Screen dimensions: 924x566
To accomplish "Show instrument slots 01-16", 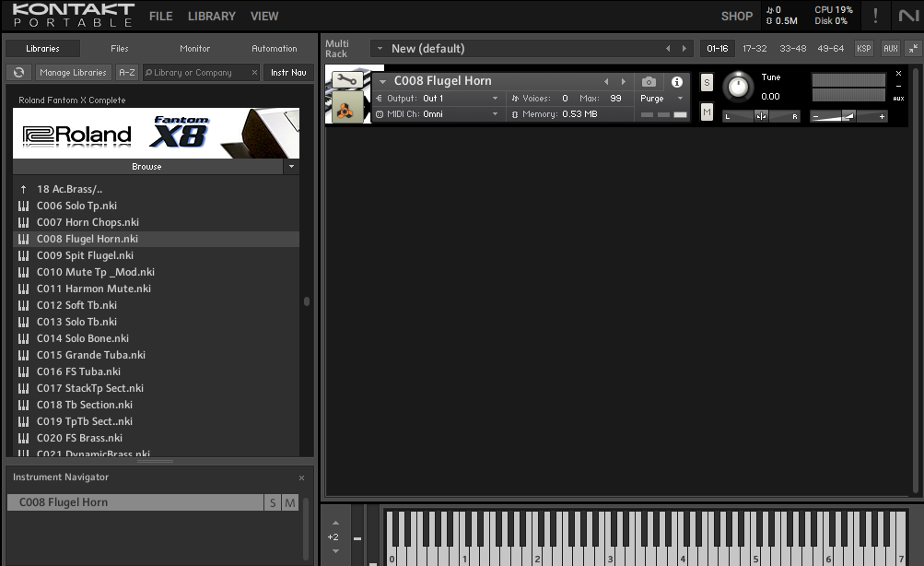I will (x=717, y=48).
